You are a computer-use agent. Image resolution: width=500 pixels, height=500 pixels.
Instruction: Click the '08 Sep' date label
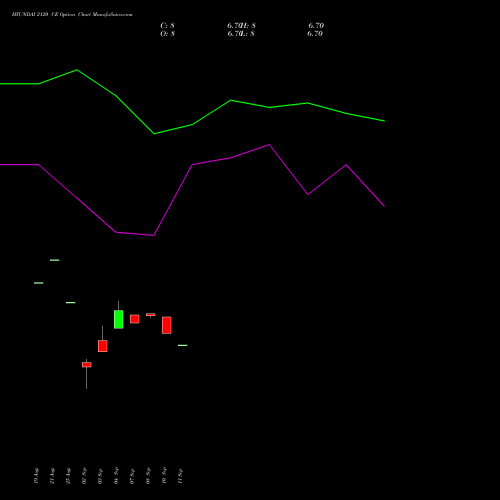pyautogui.click(x=148, y=476)
